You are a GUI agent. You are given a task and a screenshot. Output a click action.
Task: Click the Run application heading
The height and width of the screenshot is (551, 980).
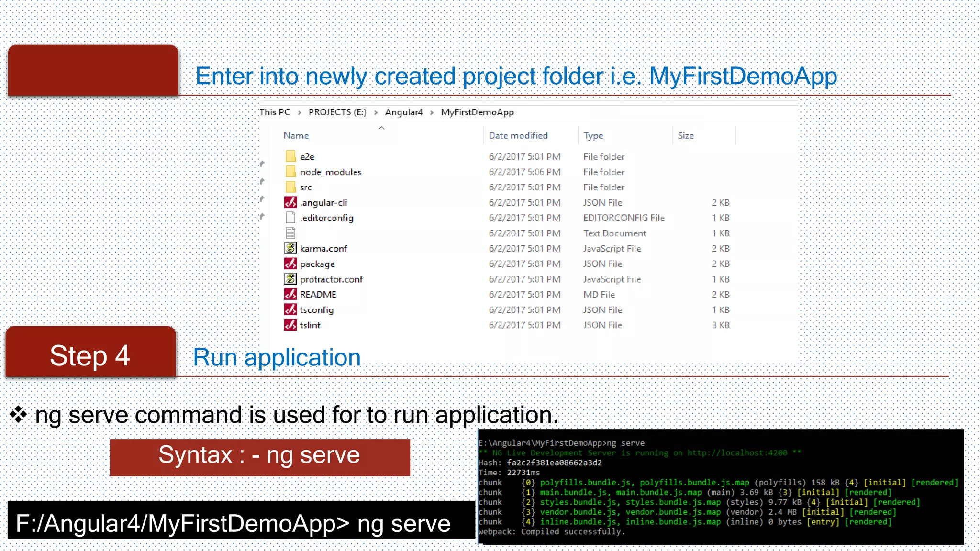click(277, 358)
